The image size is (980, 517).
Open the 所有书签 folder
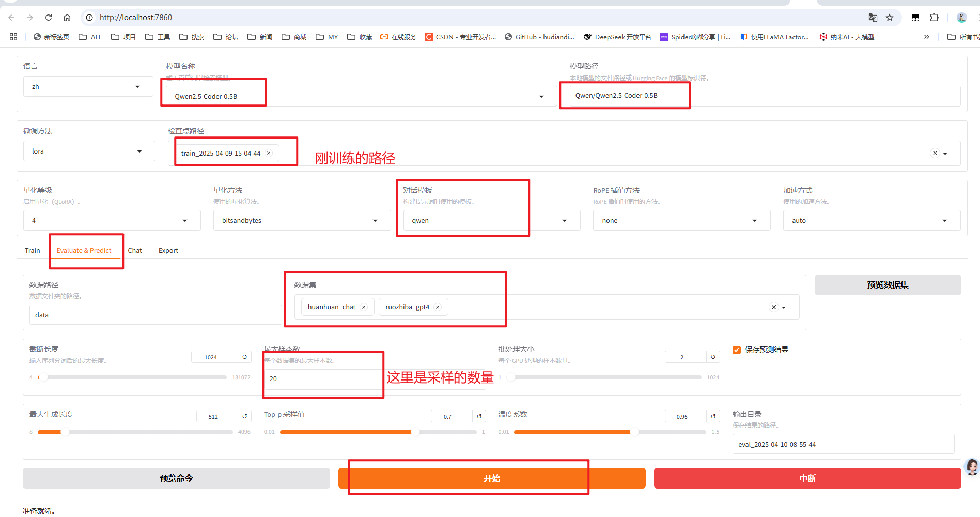point(964,37)
